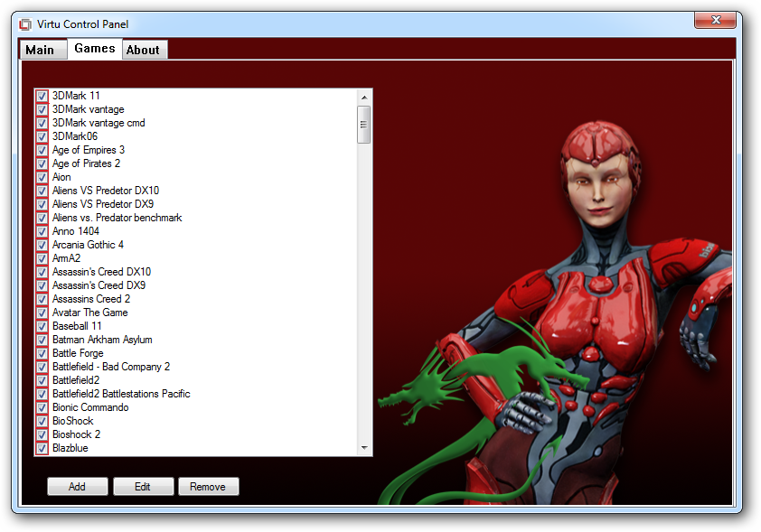Uncheck the 3DMark 11 checkbox
This screenshot has height=532, width=761.
point(42,96)
